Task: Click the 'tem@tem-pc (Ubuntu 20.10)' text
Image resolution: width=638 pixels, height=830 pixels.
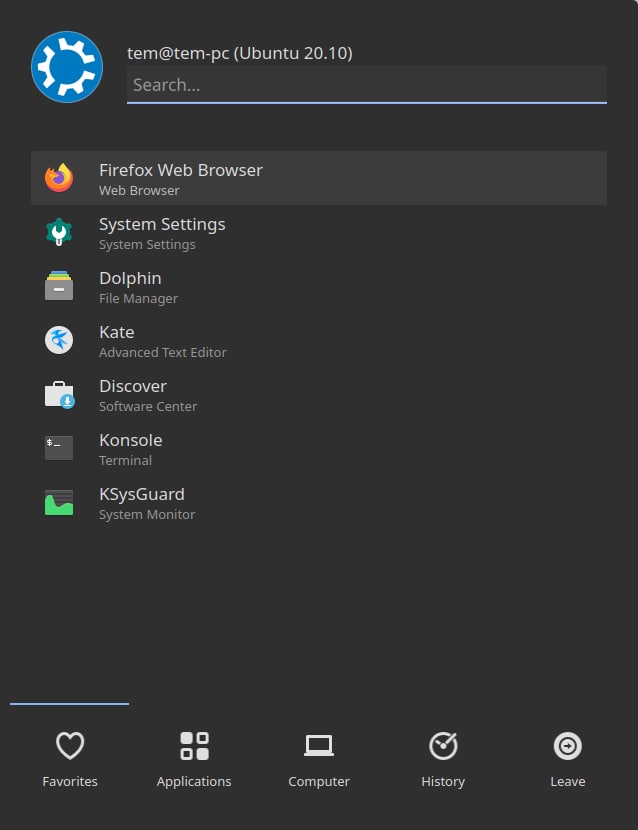Action: tap(240, 53)
